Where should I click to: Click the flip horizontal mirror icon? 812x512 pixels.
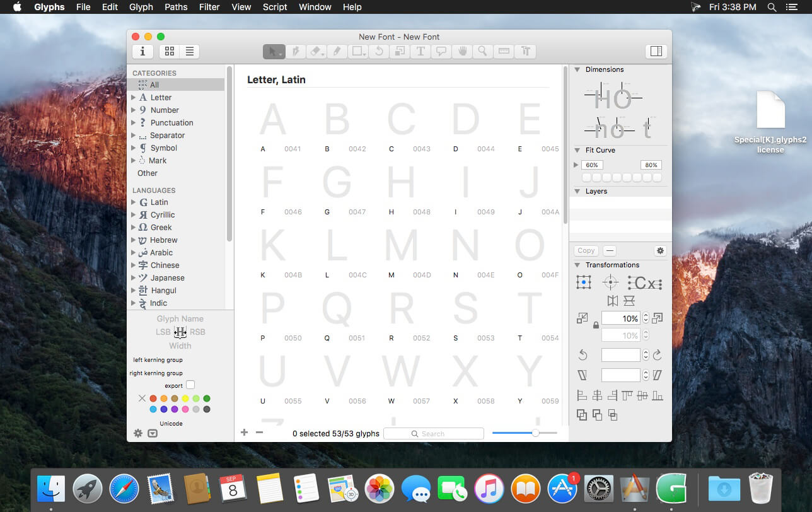[x=612, y=301]
